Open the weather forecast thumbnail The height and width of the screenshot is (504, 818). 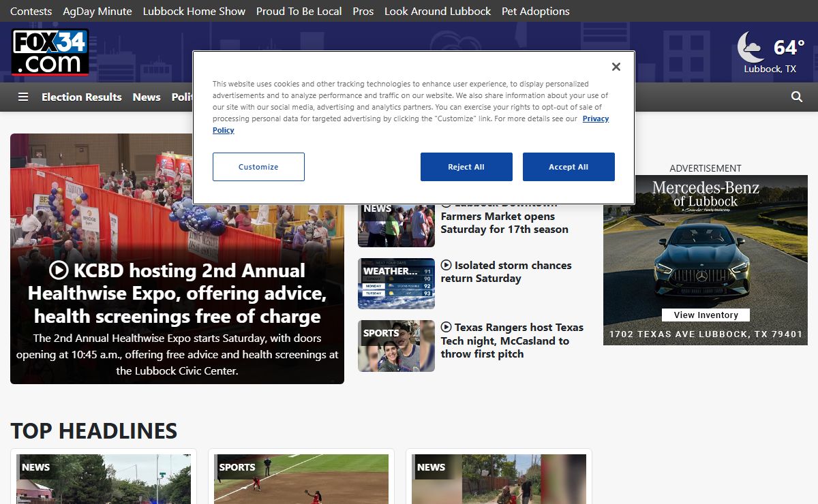(x=396, y=284)
